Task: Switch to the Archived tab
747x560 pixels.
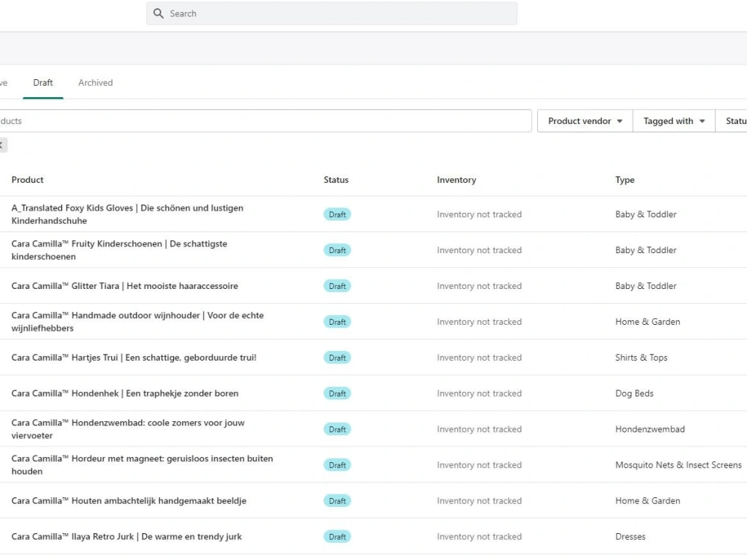Action: (x=96, y=83)
